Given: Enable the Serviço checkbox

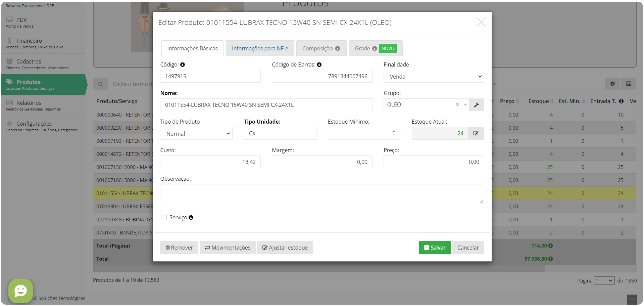Looking at the screenshot, I should (x=164, y=217).
